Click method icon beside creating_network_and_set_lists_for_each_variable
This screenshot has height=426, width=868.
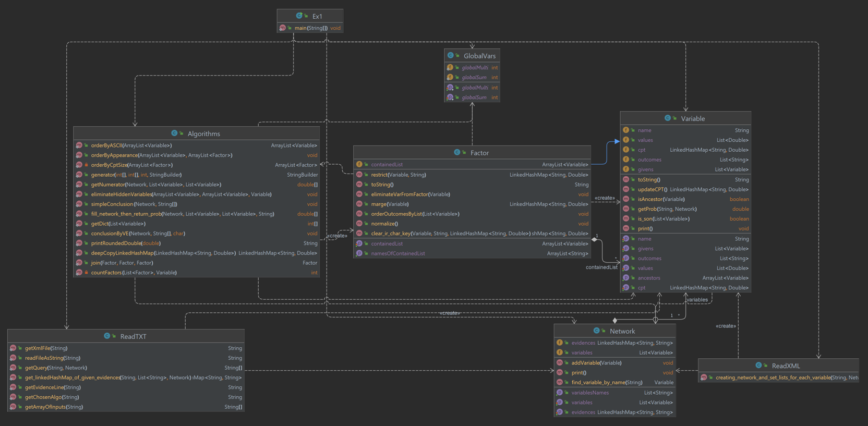704,378
